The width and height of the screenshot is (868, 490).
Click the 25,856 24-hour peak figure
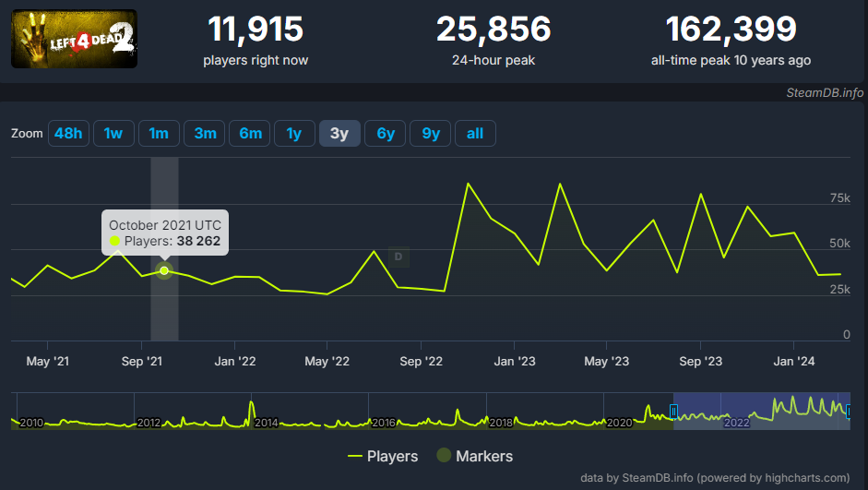tap(493, 29)
